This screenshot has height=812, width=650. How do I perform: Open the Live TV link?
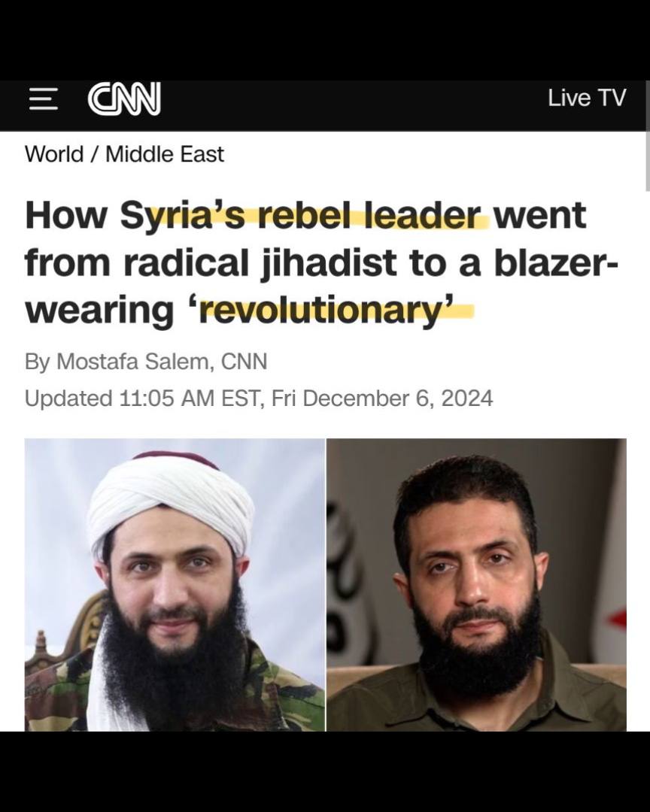587,98
